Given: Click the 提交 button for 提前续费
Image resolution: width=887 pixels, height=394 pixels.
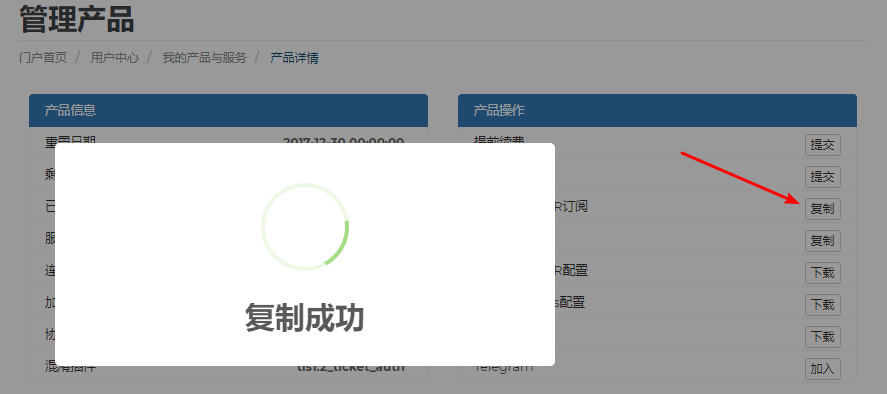Looking at the screenshot, I should tap(823, 145).
